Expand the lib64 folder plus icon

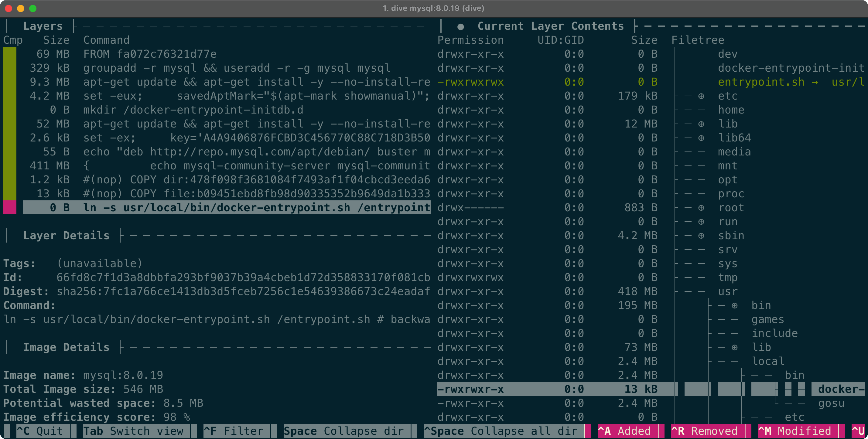701,138
